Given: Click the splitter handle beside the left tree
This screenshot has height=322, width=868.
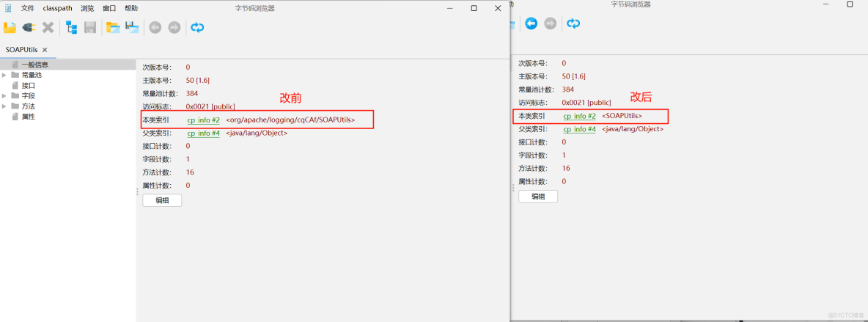Looking at the screenshot, I should click(137, 191).
